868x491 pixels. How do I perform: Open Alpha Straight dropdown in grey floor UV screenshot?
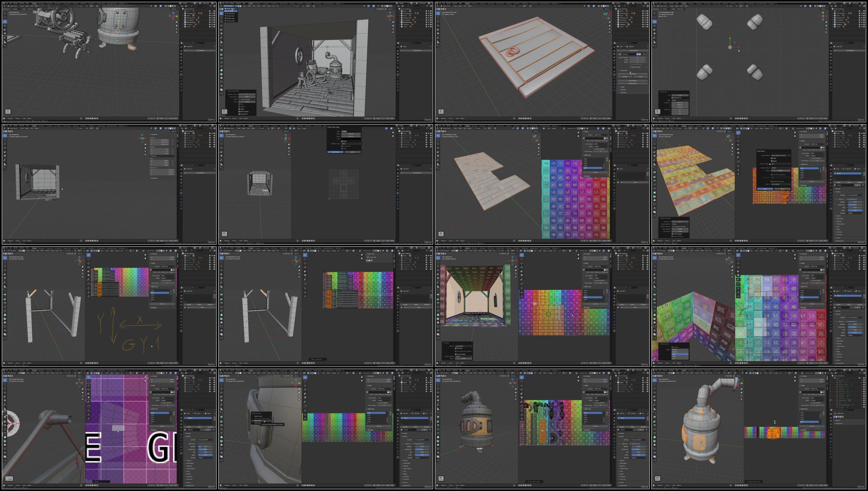click(601, 147)
